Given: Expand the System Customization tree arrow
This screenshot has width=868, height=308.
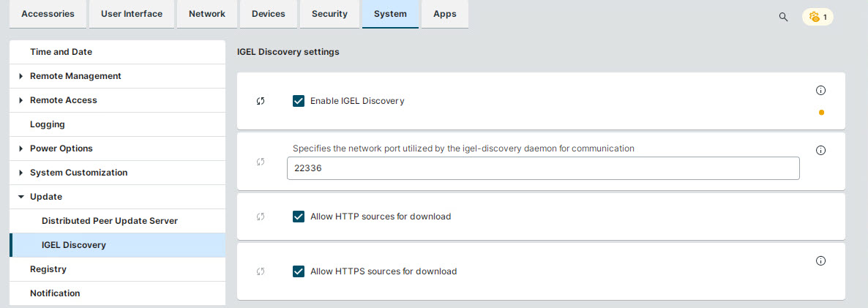Looking at the screenshot, I should point(21,173).
